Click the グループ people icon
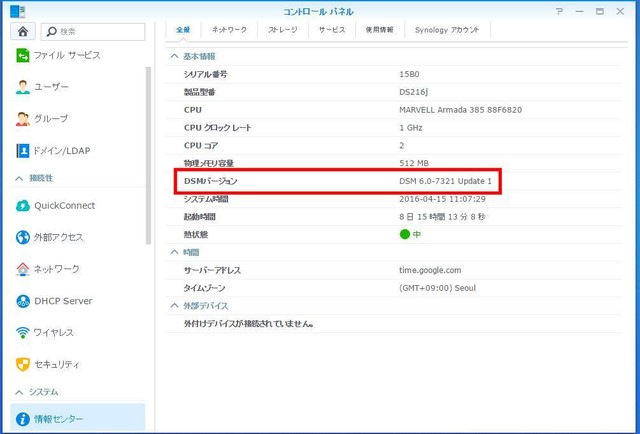Viewport: 640px width, 434px height. click(x=23, y=119)
